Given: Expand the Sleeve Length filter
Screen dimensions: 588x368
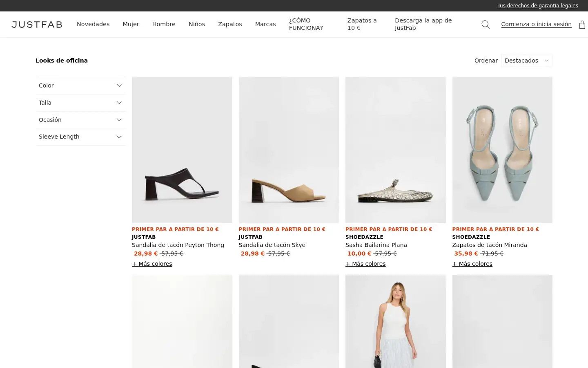Looking at the screenshot, I should [80, 137].
